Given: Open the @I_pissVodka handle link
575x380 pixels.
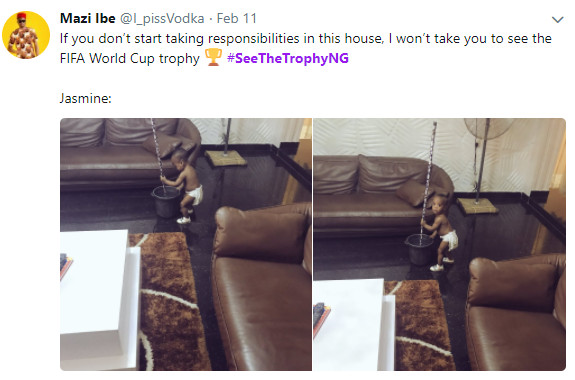Looking at the screenshot, I should click(x=162, y=19).
